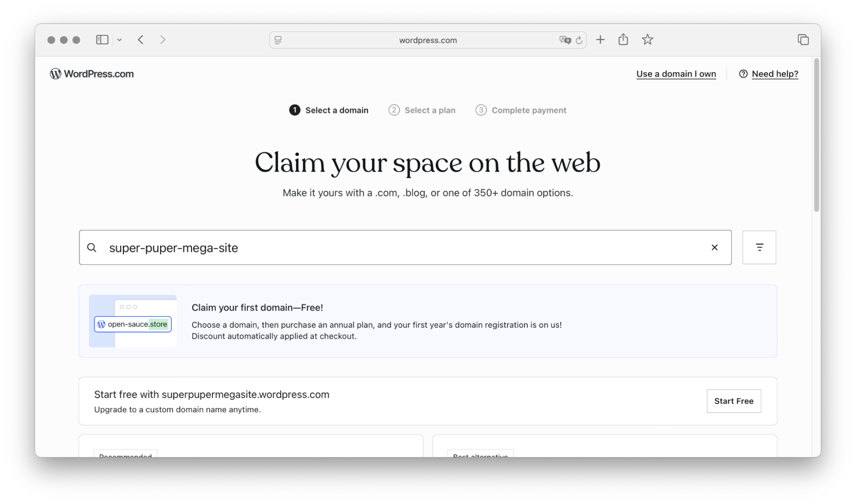Click the wordpress.com address bar
This screenshot has width=856, height=504.
[428, 40]
